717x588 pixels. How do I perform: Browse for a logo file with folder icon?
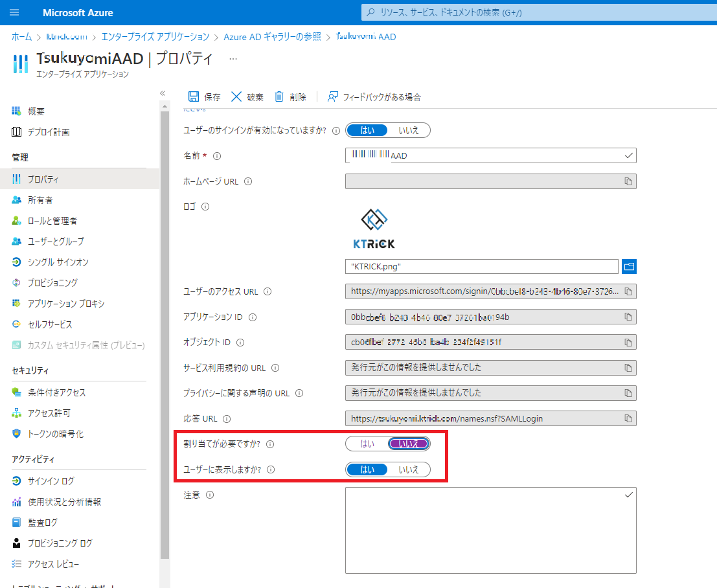coord(629,267)
